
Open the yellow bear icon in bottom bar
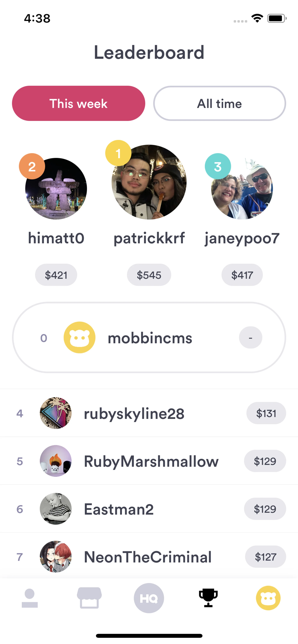[268, 598]
